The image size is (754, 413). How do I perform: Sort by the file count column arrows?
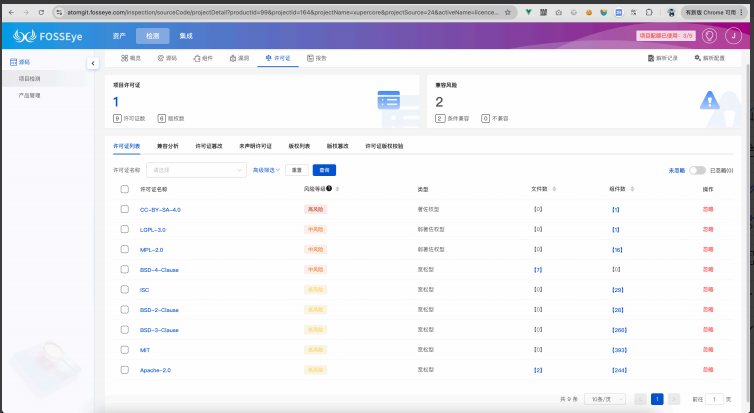[x=554, y=189]
